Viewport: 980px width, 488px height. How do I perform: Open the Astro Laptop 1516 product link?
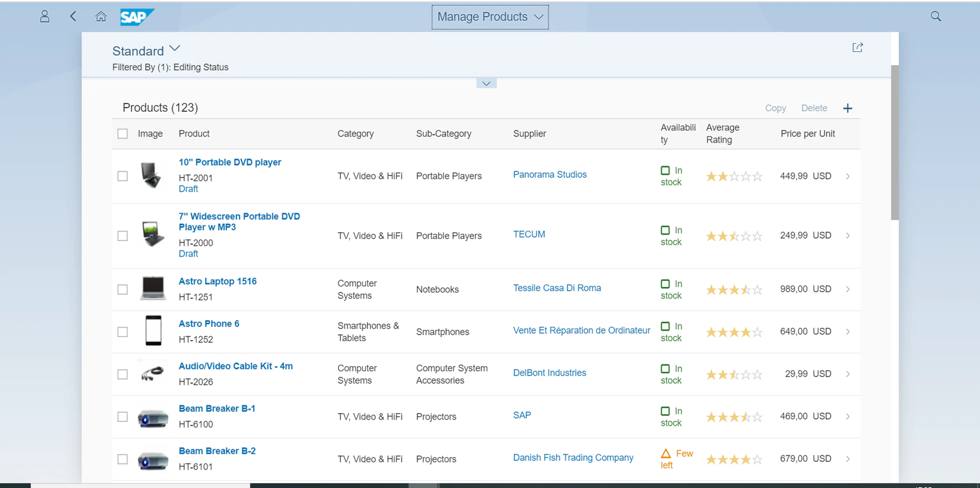[218, 282]
